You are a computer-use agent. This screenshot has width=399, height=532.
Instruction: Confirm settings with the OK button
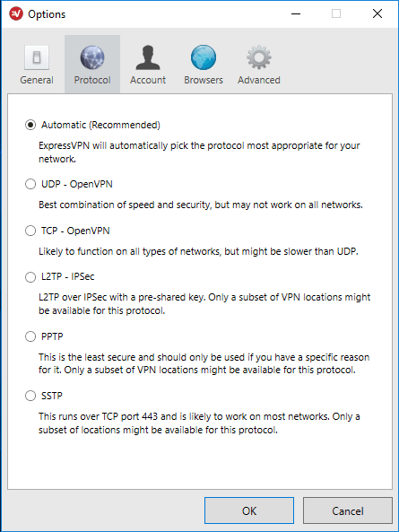tap(249, 510)
